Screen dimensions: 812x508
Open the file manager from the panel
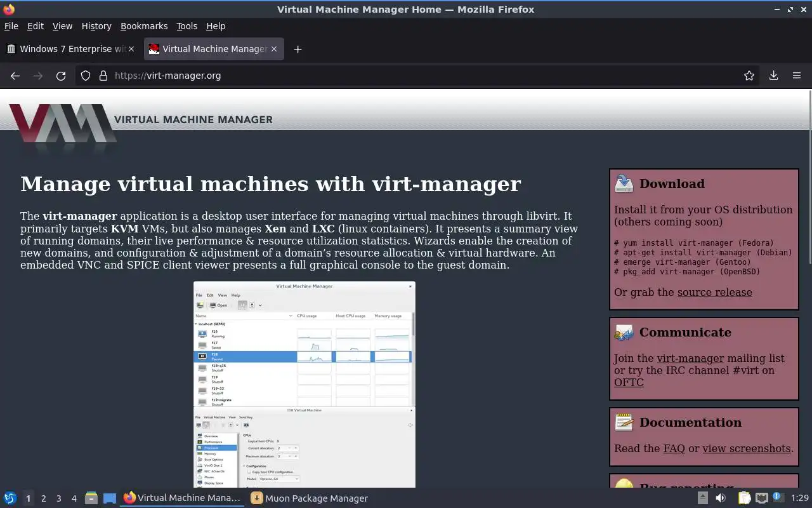point(91,498)
